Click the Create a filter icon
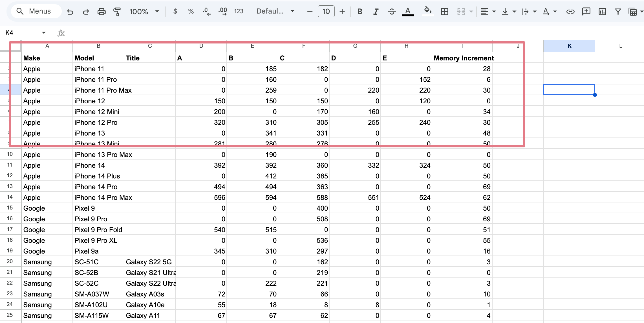Viewport: 644px width, 323px height. click(618, 11)
